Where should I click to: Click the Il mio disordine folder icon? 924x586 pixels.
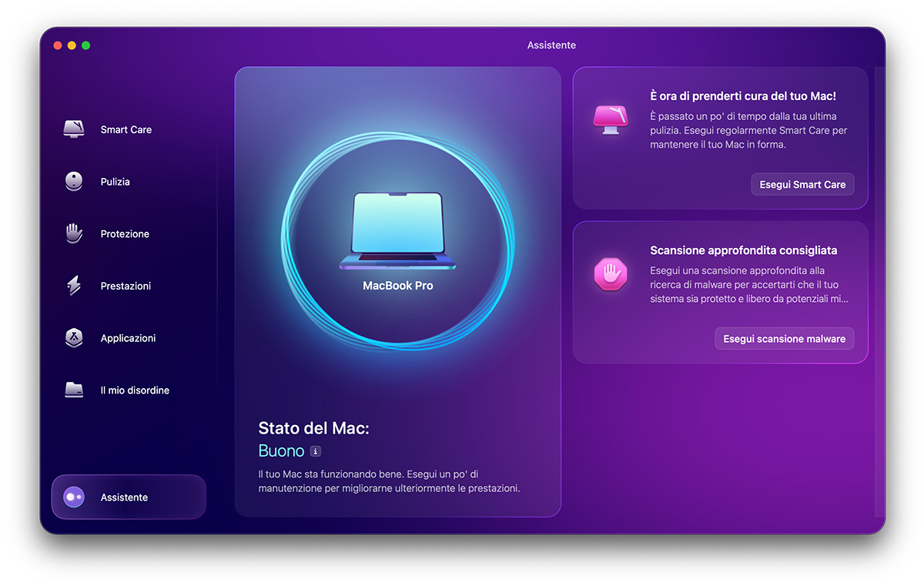tap(74, 390)
